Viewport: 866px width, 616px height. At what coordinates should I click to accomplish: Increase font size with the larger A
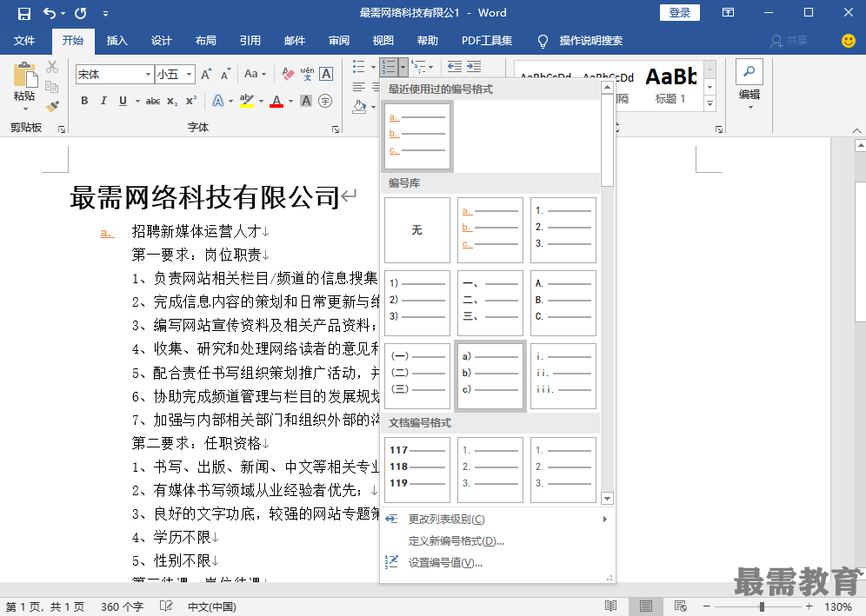point(206,74)
